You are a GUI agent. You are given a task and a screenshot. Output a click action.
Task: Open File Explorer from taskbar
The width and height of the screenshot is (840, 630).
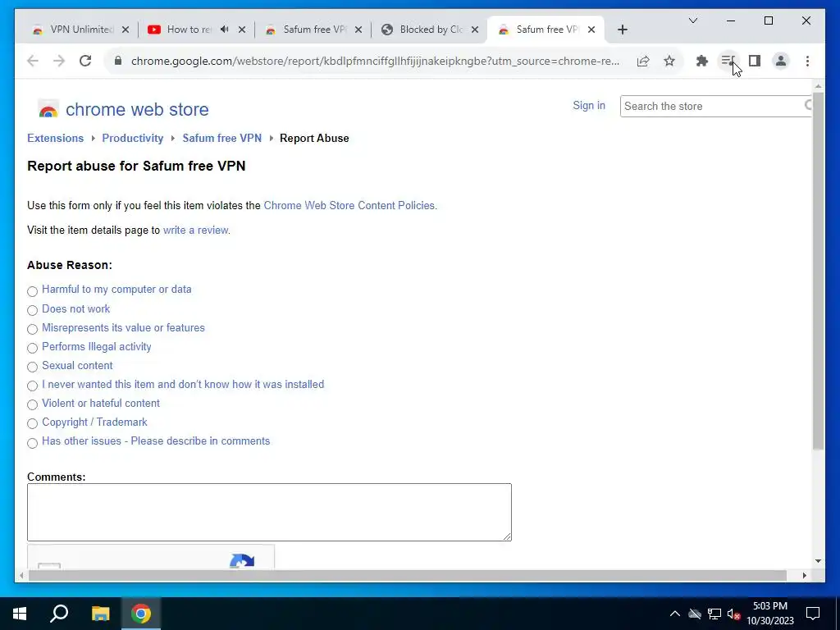point(100,614)
